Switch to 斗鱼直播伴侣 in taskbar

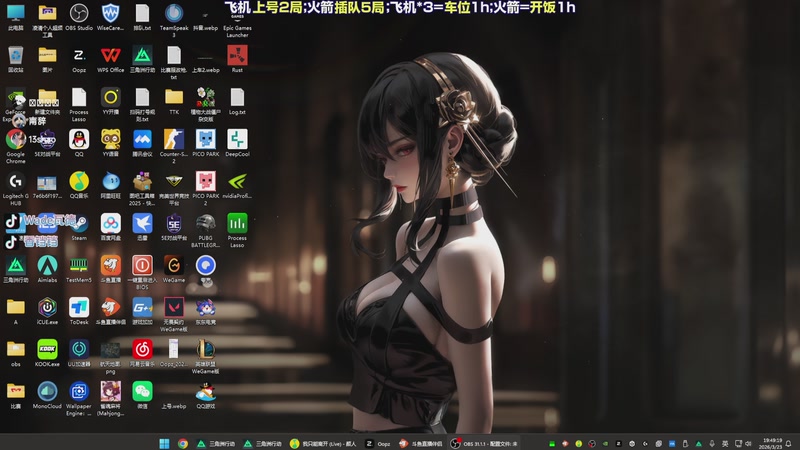point(421,443)
